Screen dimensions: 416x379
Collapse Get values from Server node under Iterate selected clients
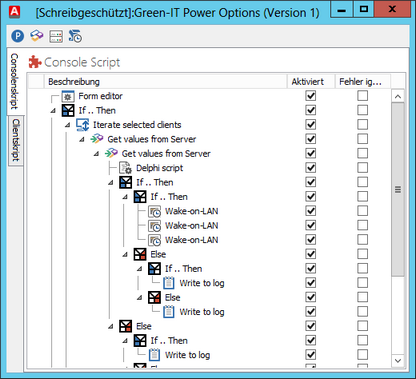(82, 140)
